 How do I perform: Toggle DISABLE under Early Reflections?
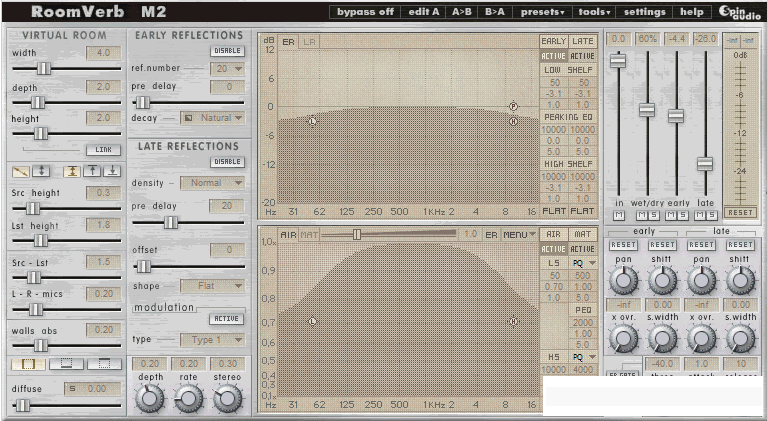pyautogui.click(x=228, y=50)
